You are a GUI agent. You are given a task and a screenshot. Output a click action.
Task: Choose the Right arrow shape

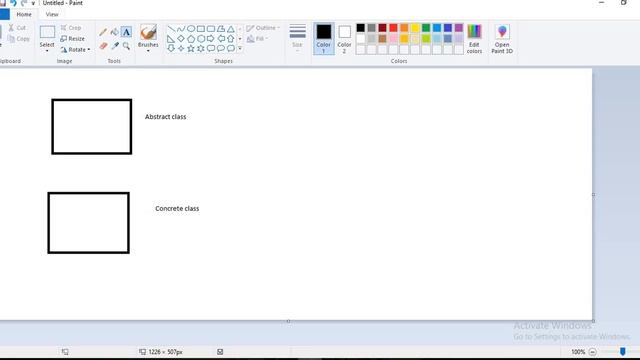click(x=211, y=39)
